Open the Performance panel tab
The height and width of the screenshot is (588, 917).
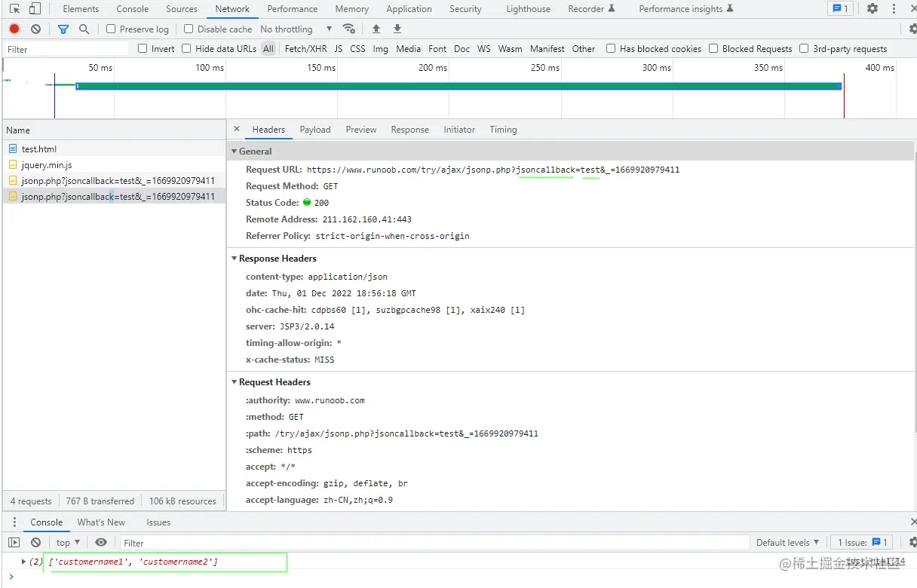click(x=293, y=9)
